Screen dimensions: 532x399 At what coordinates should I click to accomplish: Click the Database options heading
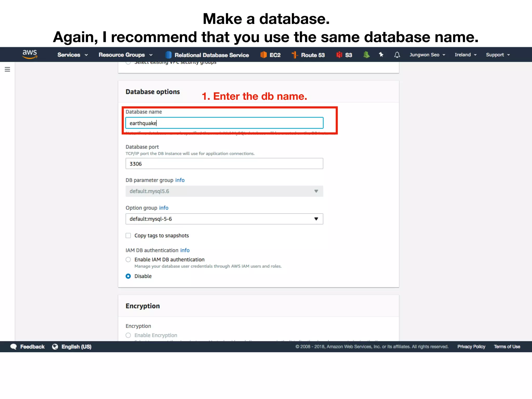[x=153, y=92]
